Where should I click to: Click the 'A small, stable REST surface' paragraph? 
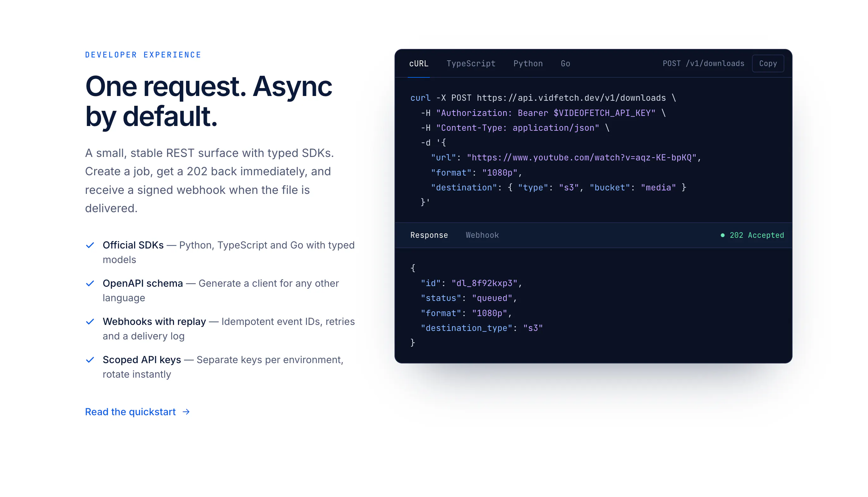(x=210, y=181)
